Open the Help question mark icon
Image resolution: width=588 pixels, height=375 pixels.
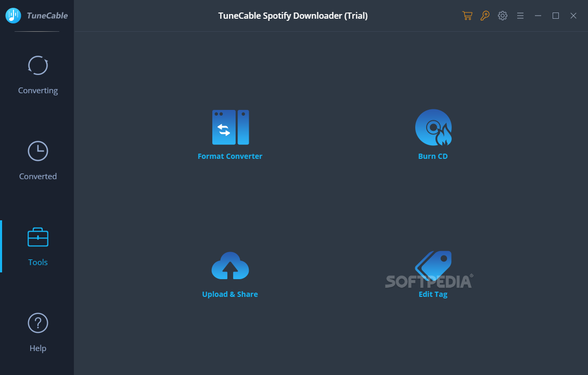(38, 323)
